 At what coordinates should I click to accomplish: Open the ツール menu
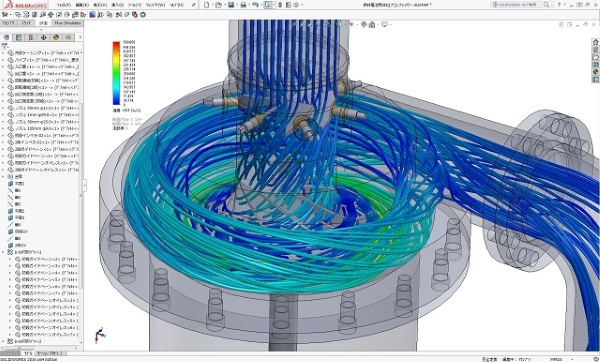coord(134,5)
